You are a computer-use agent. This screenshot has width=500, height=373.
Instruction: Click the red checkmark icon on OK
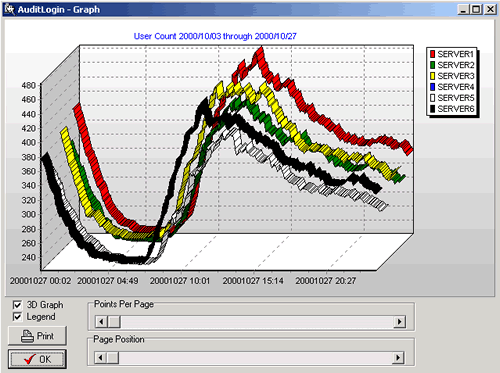click(x=30, y=359)
